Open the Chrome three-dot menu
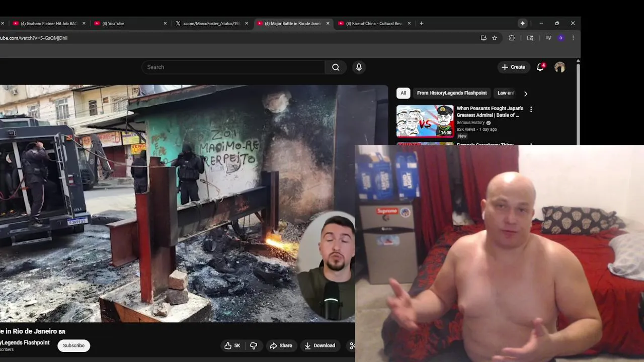644x362 pixels. [x=573, y=38]
